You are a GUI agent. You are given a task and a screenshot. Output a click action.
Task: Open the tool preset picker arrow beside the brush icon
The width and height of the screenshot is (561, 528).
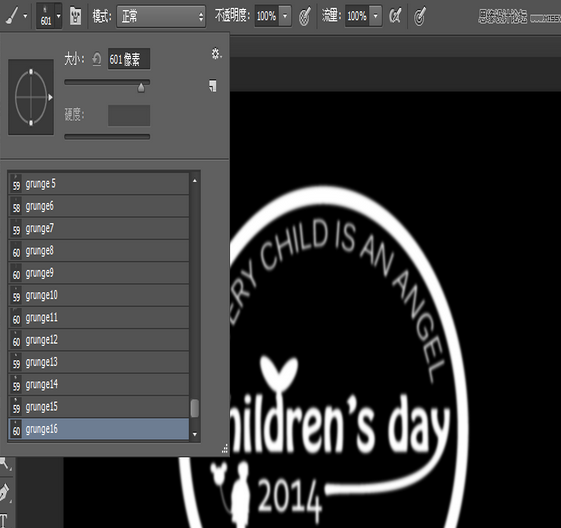25,16
